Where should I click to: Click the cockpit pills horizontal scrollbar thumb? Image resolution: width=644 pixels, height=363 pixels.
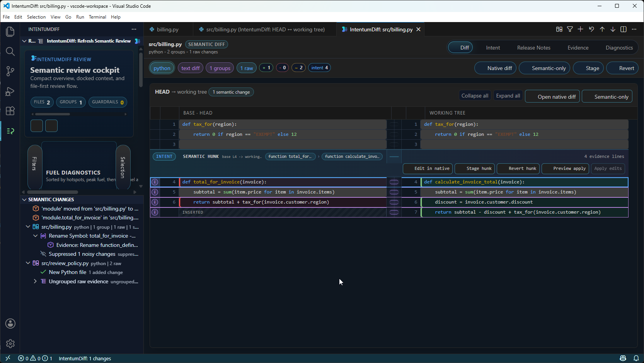[x=53, y=114]
